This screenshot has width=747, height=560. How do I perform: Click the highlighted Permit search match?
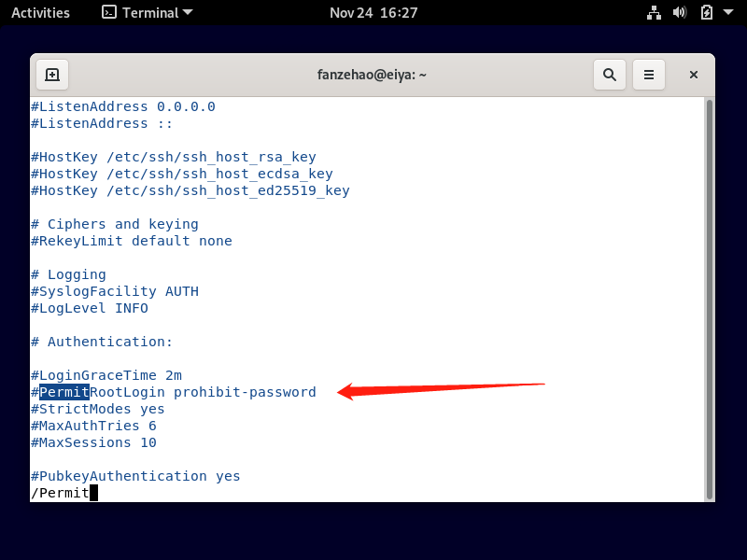coord(63,392)
